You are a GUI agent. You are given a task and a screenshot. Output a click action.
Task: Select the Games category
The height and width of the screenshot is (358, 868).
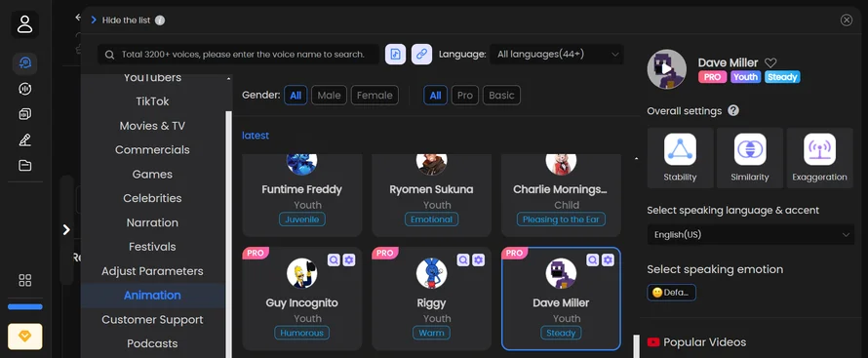152,175
